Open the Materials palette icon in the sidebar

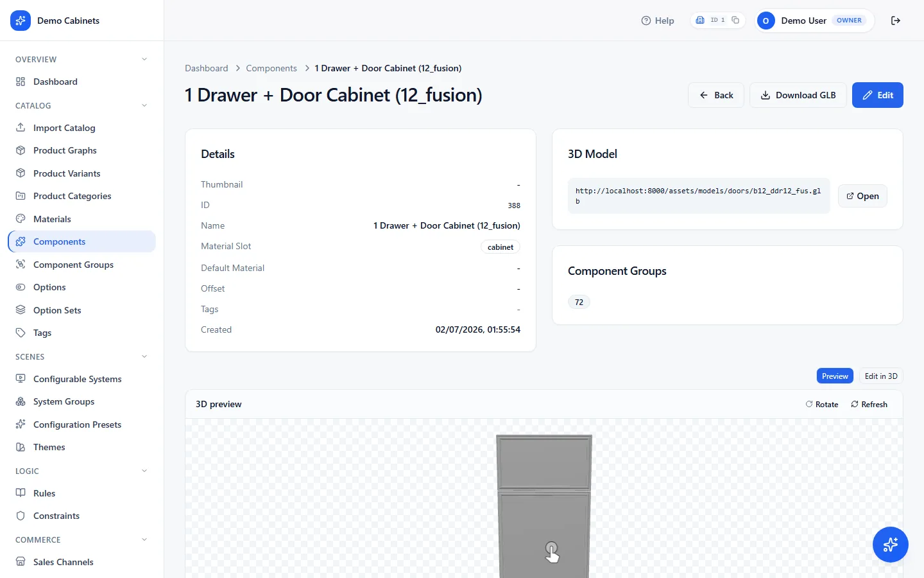(x=21, y=219)
